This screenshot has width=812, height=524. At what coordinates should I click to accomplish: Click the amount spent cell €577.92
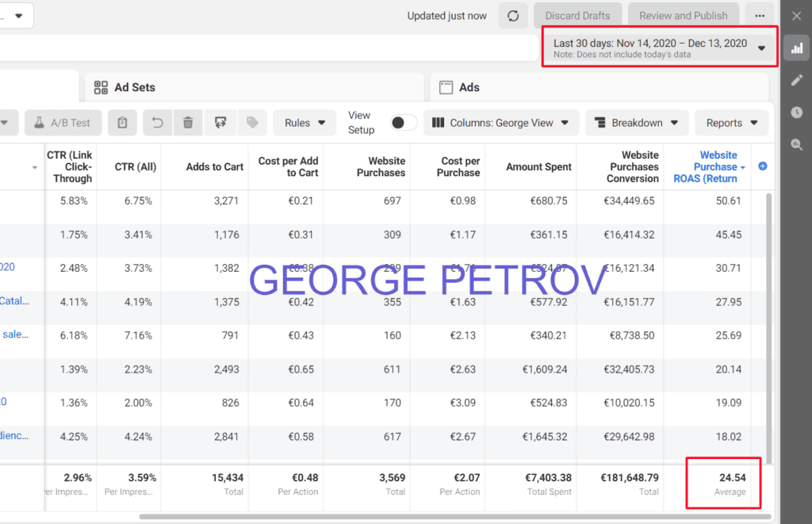point(549,302)
